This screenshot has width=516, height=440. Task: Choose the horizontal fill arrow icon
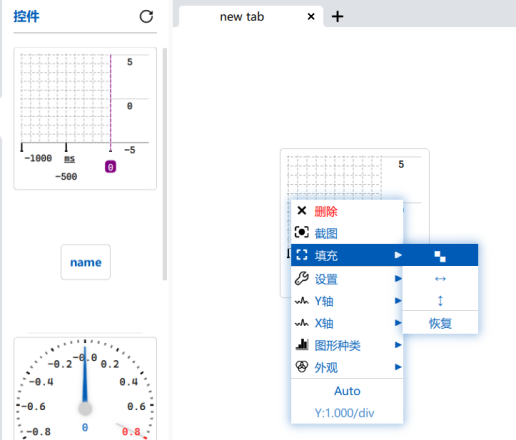pos(440,279)
